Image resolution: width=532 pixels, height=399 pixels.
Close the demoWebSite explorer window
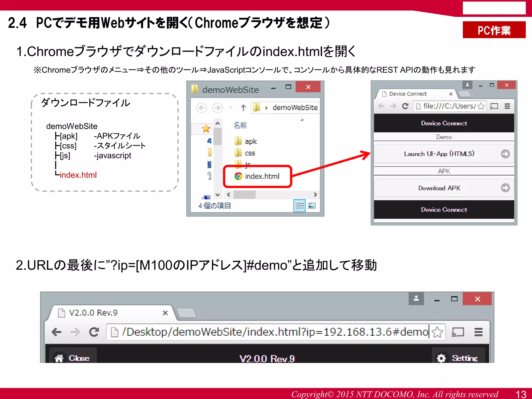pyautogui.click(x=308, y=87)
